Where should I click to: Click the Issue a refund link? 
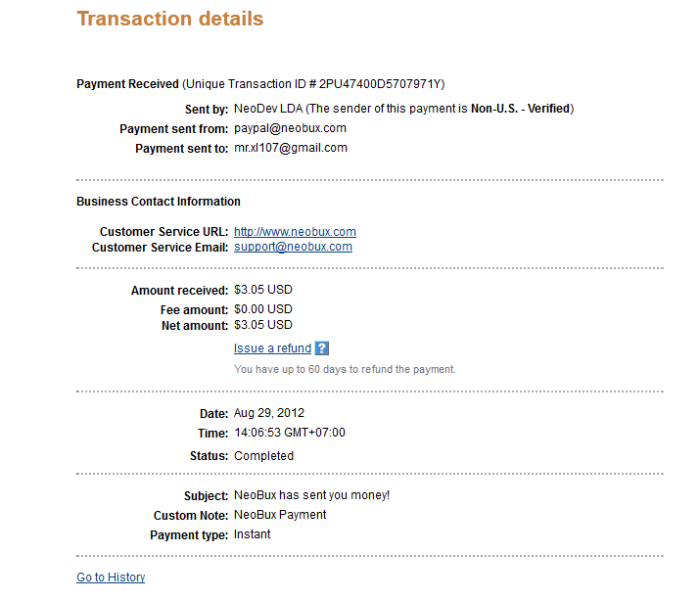(272, 348)
